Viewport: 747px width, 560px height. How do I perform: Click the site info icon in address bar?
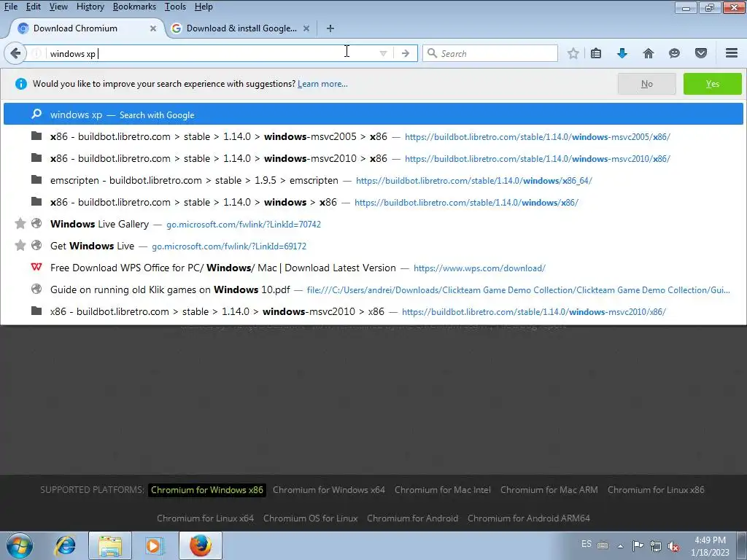point(36,53)
